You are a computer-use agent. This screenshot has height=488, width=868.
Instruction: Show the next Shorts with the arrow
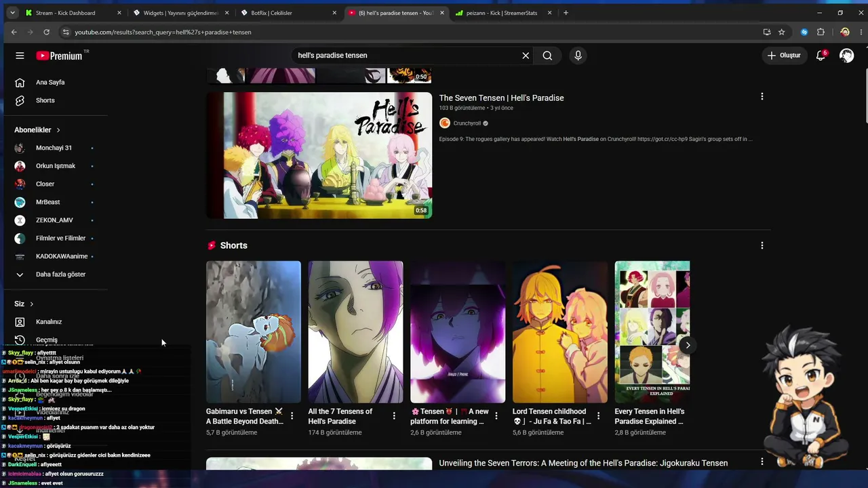687,345
